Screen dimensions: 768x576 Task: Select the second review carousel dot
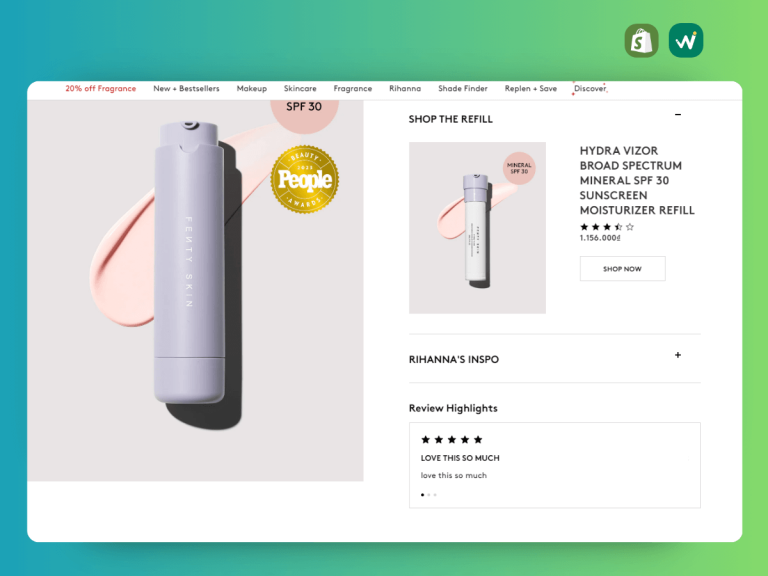tap(429, 495)
